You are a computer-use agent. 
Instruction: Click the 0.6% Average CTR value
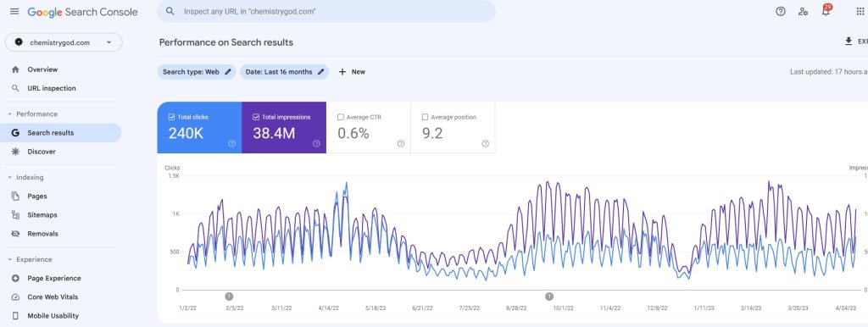(353, 133)
